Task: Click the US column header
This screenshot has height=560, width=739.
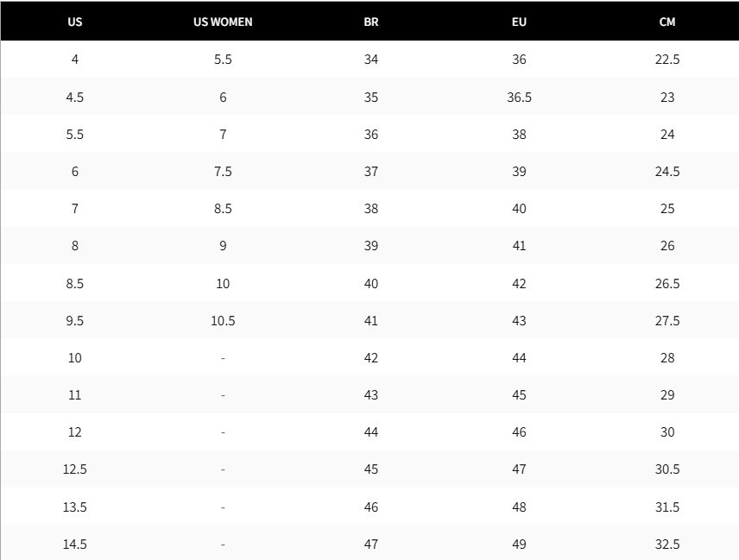Action: (x=75, y=22)
